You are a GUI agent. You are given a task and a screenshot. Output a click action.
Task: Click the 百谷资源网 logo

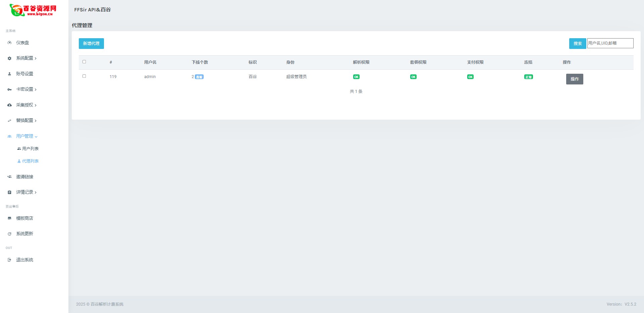click(x=33, y=10)
